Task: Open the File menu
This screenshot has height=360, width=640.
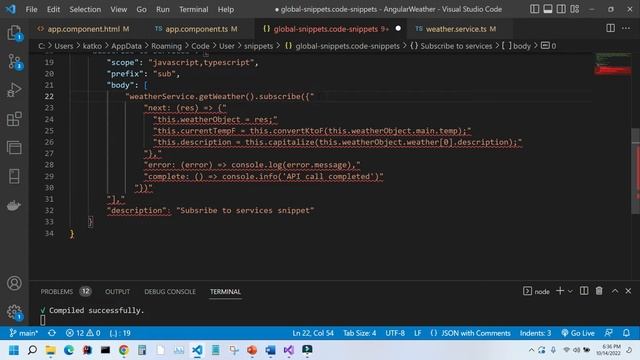Action: coord(31,9)
